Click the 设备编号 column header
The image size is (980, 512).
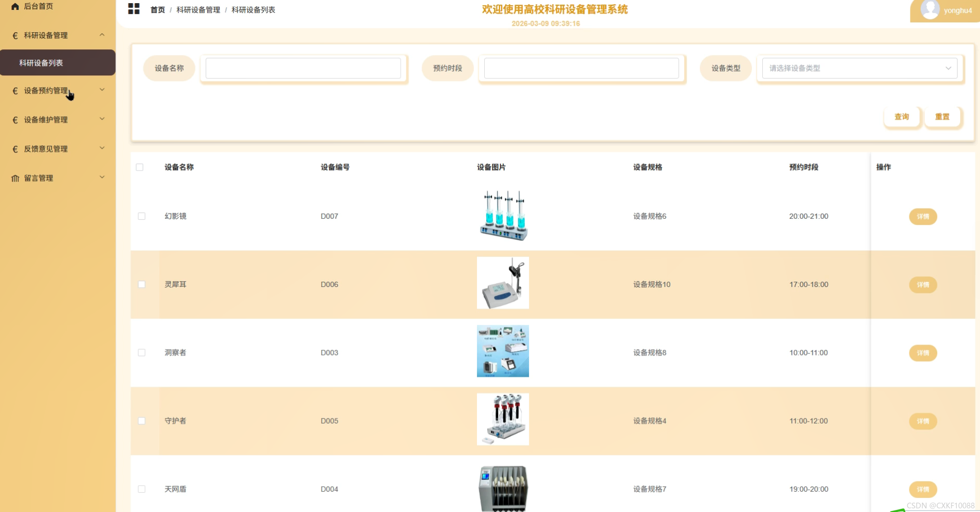point(335,167)
